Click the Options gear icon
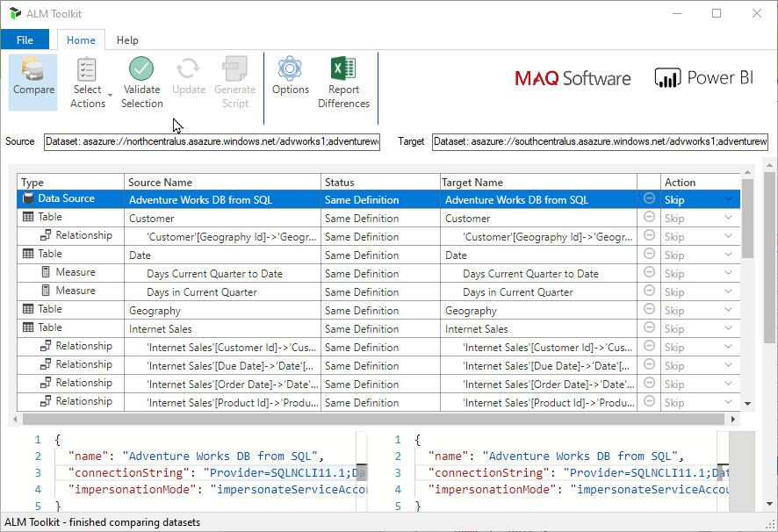This screenshot has height=532, width=778. click(291, 68)
